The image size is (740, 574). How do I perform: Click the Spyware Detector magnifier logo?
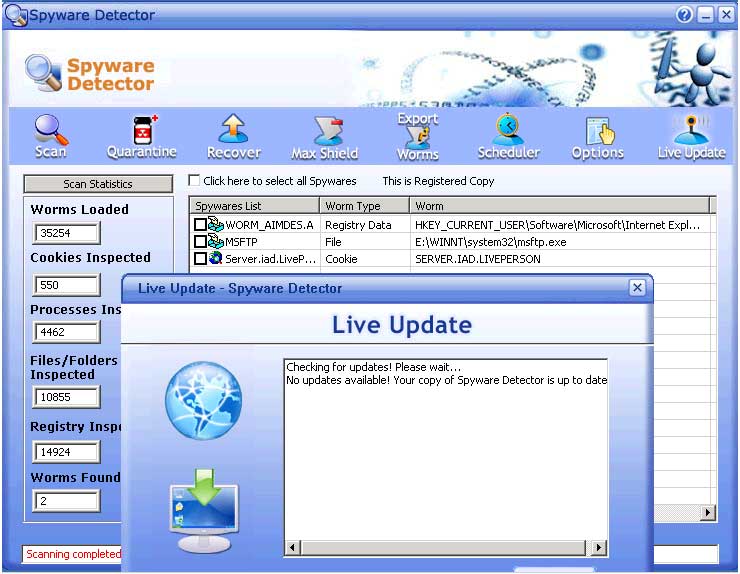(x=43, y=73)
